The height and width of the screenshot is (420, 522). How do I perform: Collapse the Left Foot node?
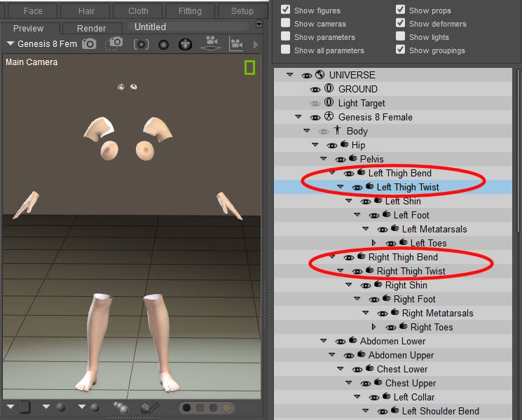(357, 215)
